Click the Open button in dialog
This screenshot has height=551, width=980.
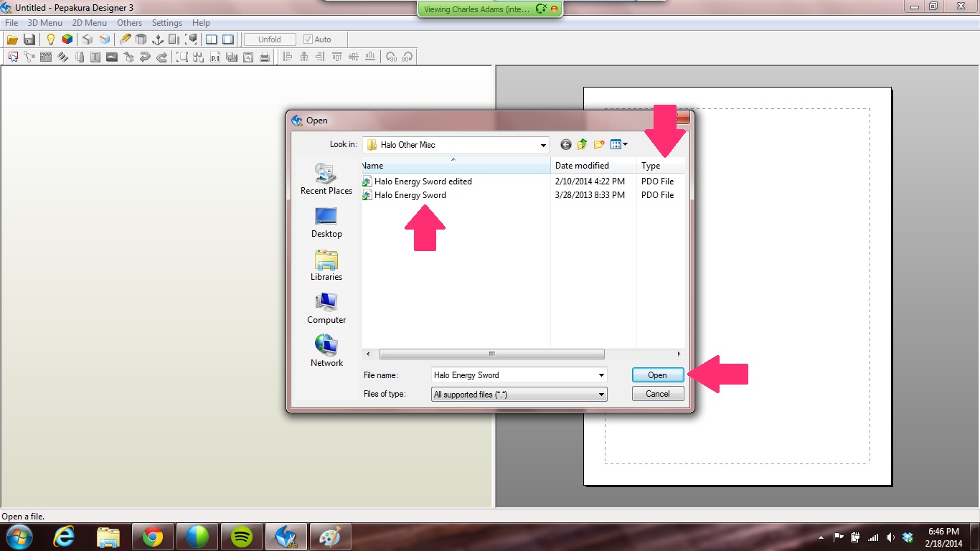(658, 375)
